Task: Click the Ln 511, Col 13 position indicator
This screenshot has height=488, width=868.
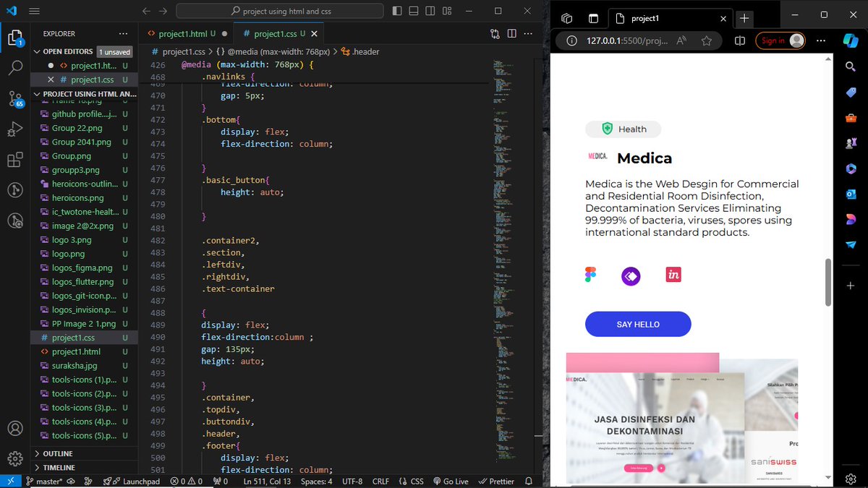Action: 267,481
